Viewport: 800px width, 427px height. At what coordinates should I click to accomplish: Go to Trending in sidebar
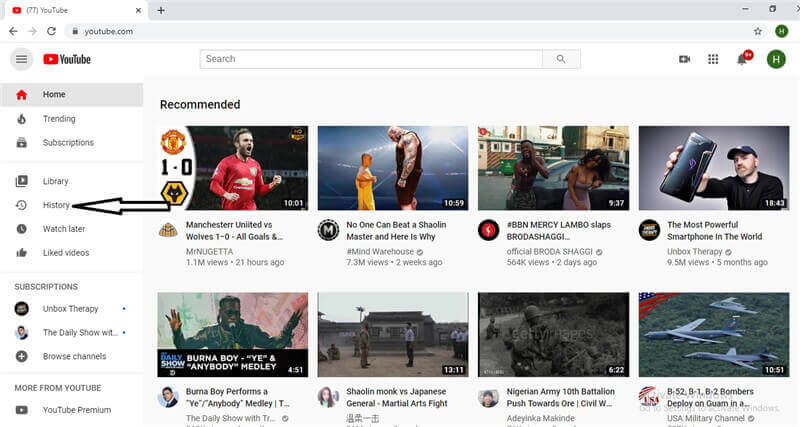[x=58, y=119]
